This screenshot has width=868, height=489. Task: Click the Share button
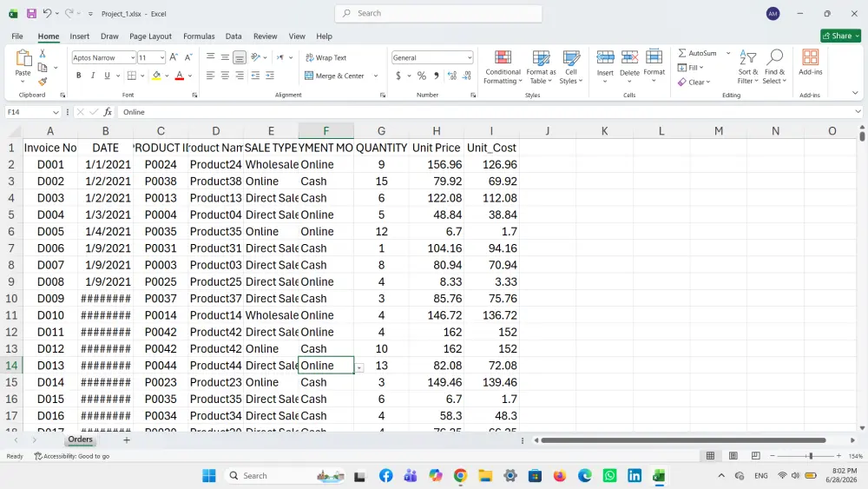[x=840, y=36]
